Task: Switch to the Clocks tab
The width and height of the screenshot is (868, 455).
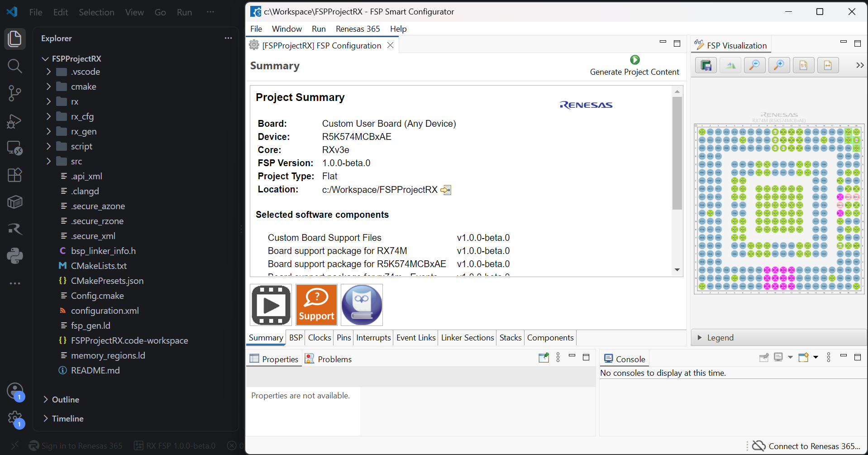Action: [x=320, y=338]
